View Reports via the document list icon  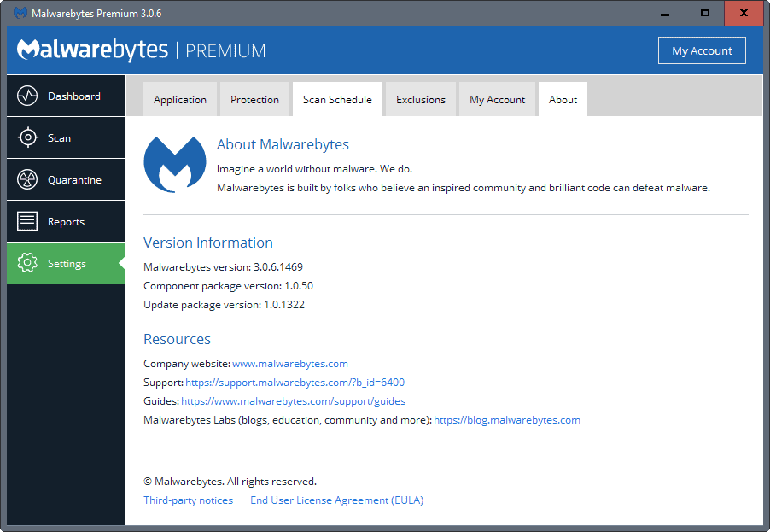26,221
